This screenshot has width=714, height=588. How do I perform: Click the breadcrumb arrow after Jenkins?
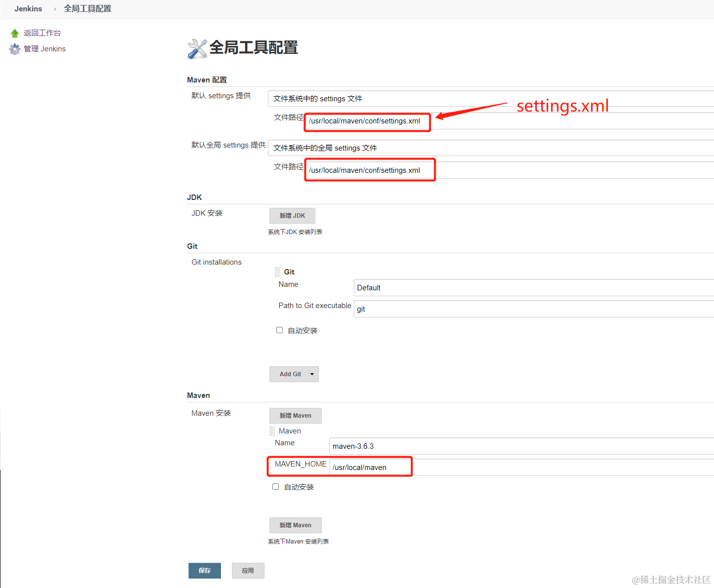(55, 9)
